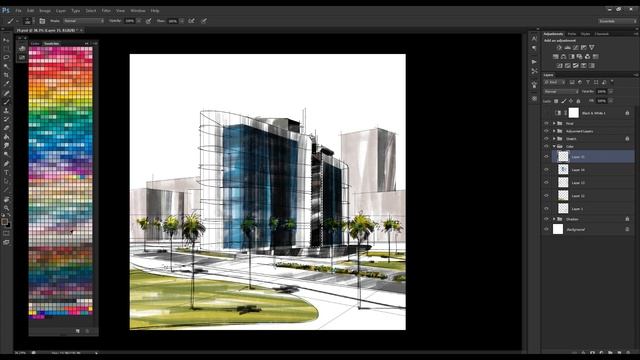Select the Brush tool in the toolbox

click(6, 102)
